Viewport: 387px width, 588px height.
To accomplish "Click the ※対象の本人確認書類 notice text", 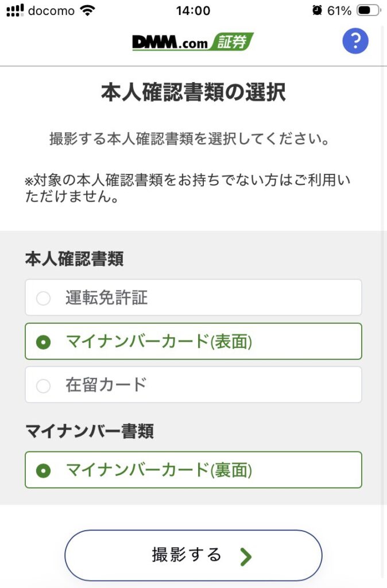I will click(x=187, y=189).
